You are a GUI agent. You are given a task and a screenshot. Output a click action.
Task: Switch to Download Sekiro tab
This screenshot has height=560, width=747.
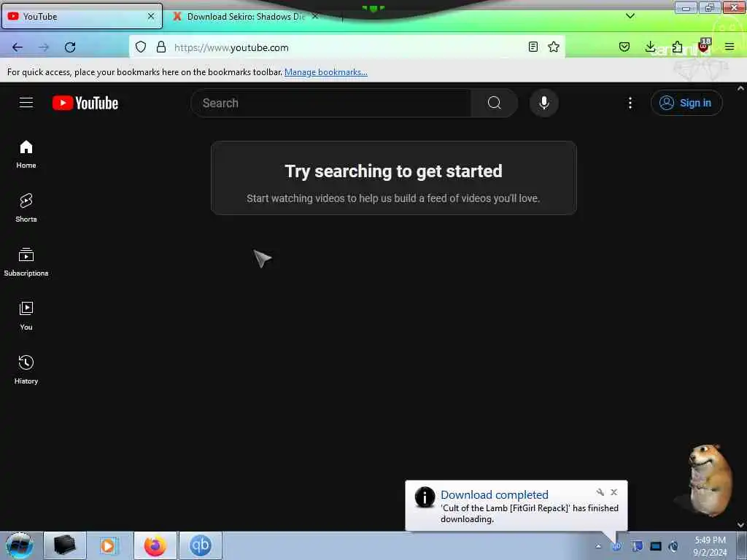click(x=245, y=16)
